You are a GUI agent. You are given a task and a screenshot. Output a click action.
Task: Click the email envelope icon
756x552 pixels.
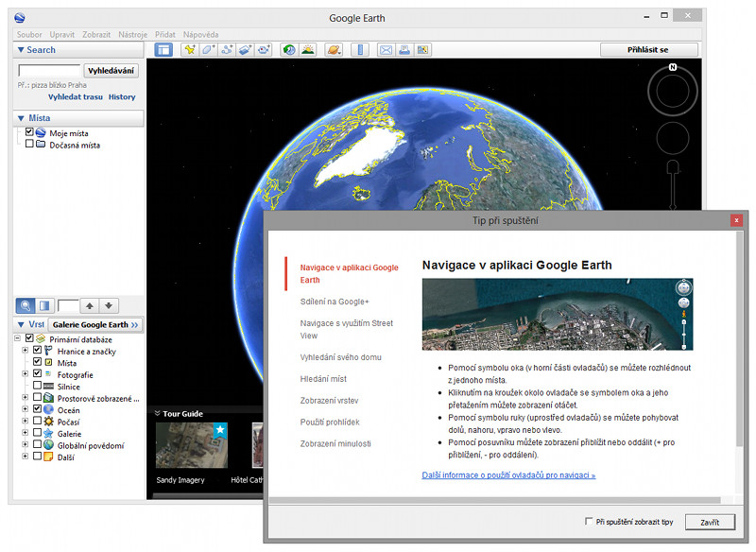386,50
